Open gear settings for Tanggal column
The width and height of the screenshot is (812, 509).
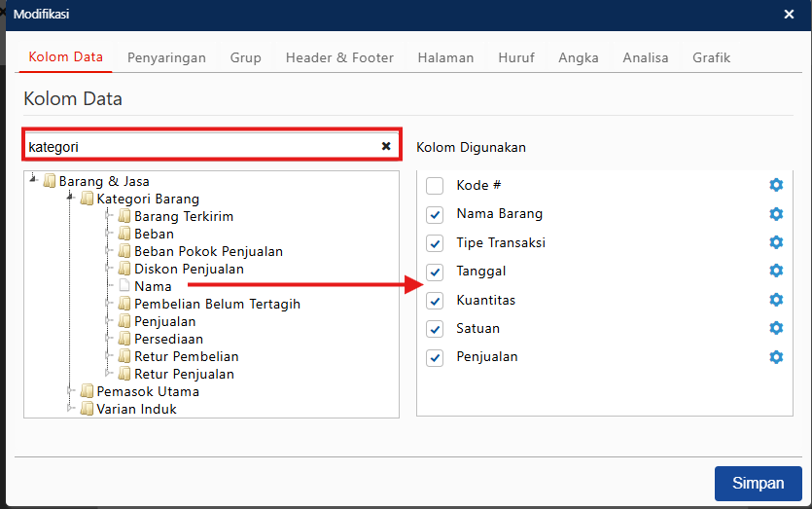(775, 271)
